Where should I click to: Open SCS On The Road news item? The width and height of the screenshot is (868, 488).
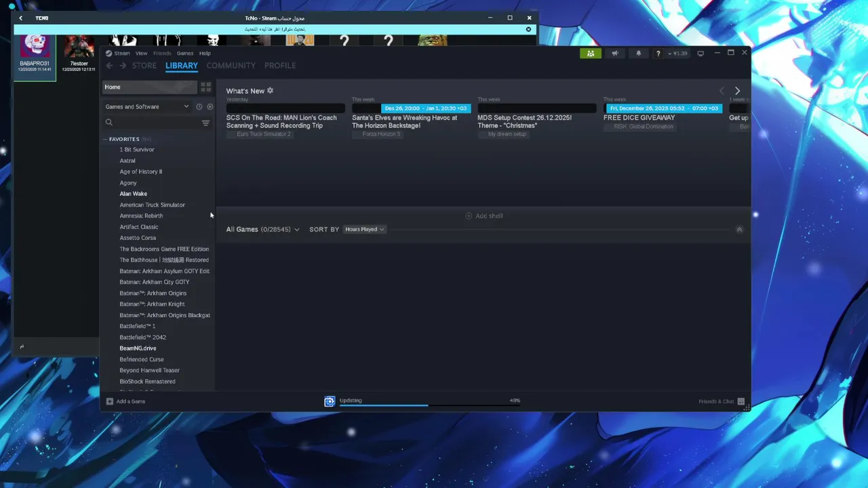(281, 121)
